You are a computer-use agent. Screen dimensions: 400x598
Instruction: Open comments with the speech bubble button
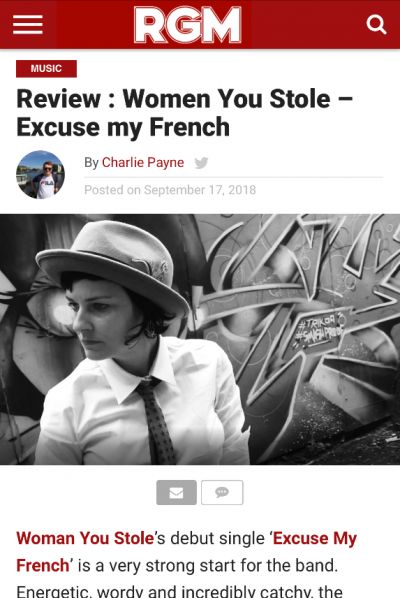tap(222, 492)
